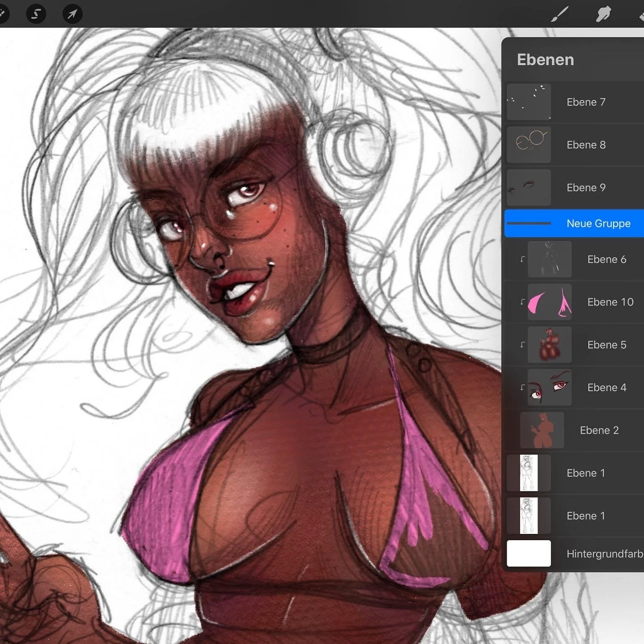Click the clipping mask arrow on Ebene 4
Viewport: 644px width, 644px height.
click(522, 388)
